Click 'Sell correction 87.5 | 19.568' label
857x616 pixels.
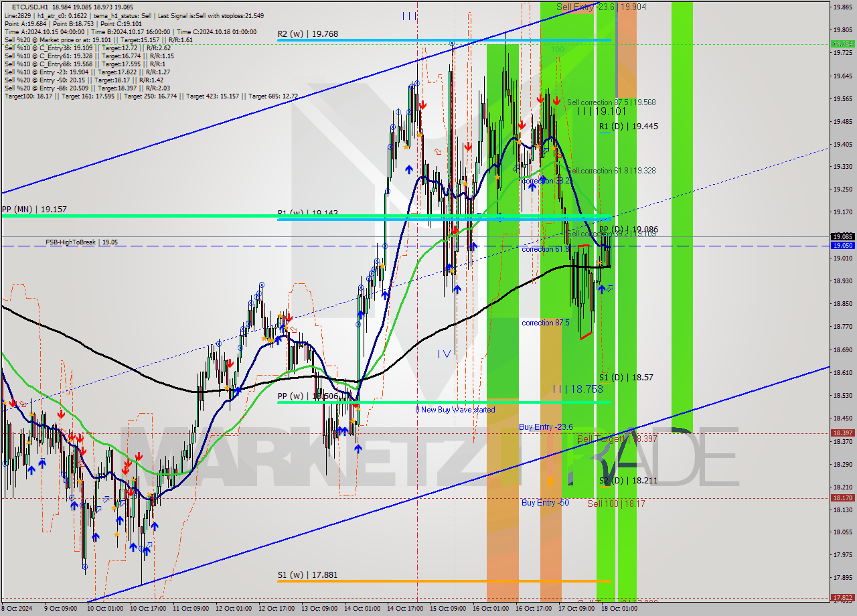pos(611,102)
